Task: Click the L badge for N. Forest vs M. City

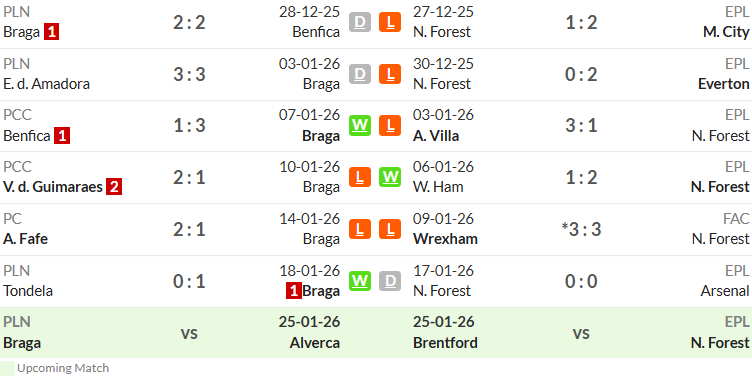Action: 390,22
